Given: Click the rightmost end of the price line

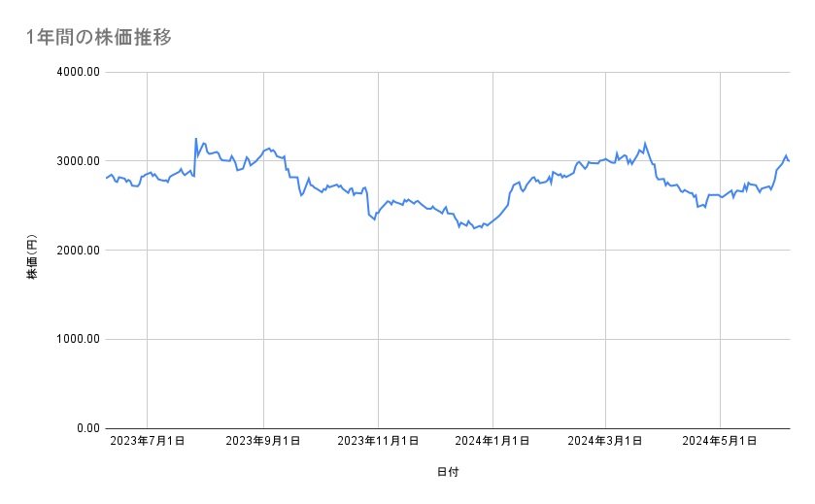Looking at the screenshot, I should [789, 160].
